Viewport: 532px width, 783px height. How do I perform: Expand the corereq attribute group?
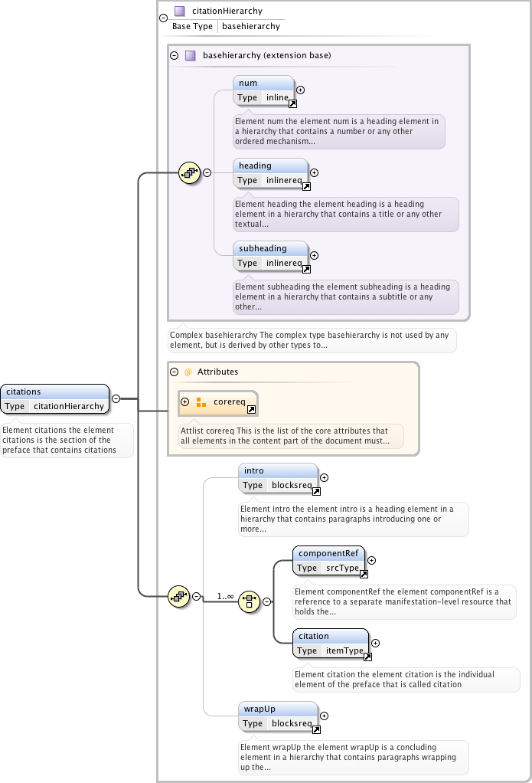coord(184,401)
